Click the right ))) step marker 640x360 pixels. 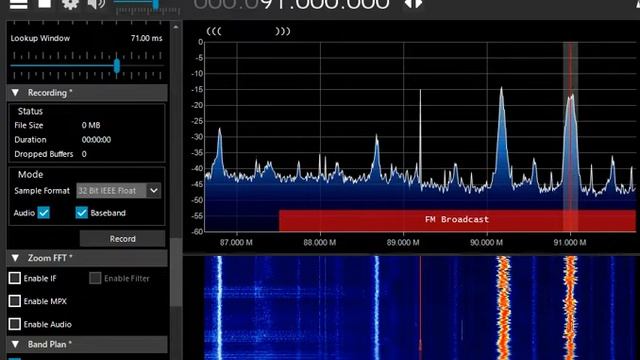pyautogui.click(x=282, y=31)
